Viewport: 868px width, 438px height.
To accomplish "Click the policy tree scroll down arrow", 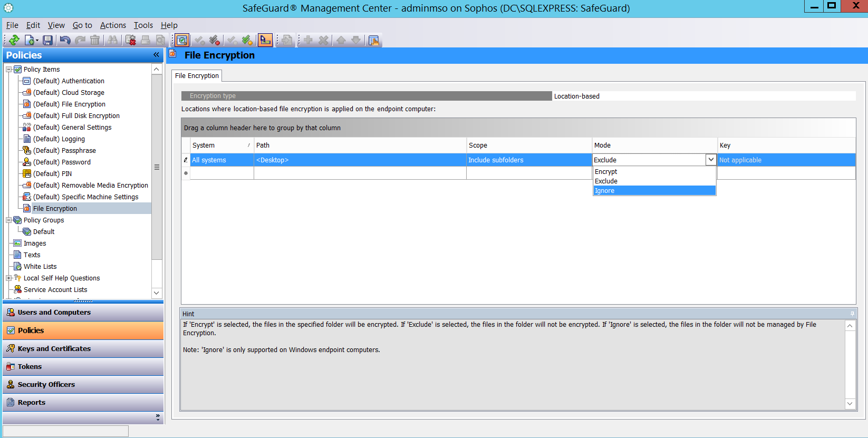I will click(157, 293).
